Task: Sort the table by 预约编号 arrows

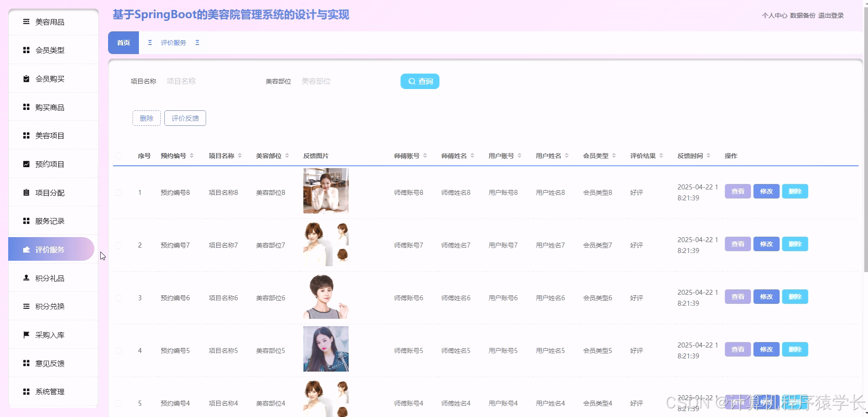Action: tap(192, 156)
